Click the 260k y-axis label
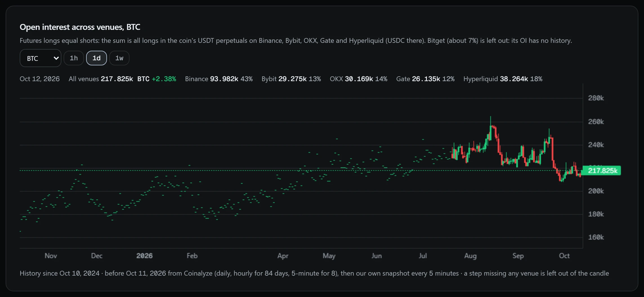Screen dimensions: 644x297 tap(596, 122)
